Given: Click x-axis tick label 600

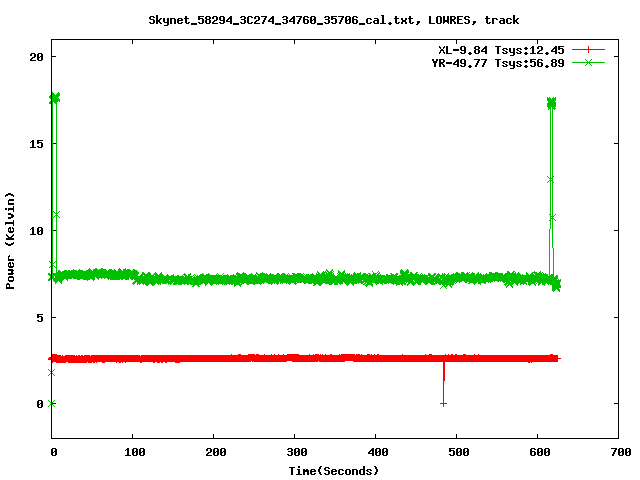Looking at the screenshot, I should (540, 452).
